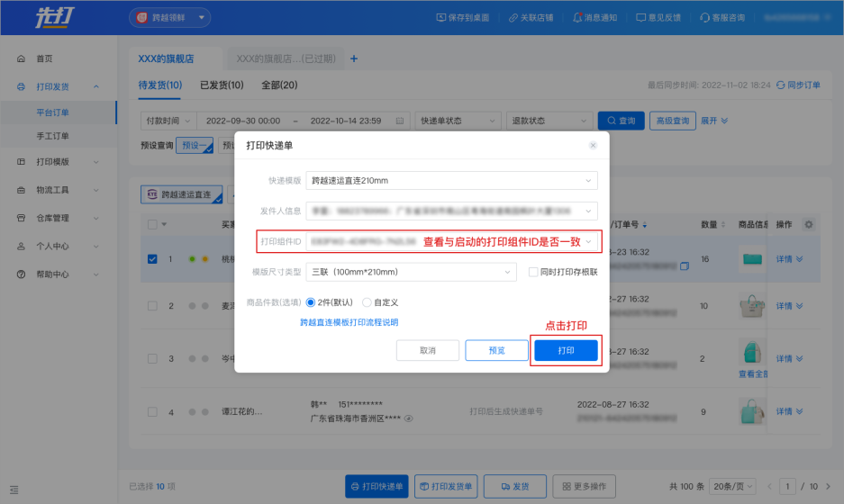Open 消息通知 bell notifications
This screenshot has height=504, width=844.
[576, 17]
